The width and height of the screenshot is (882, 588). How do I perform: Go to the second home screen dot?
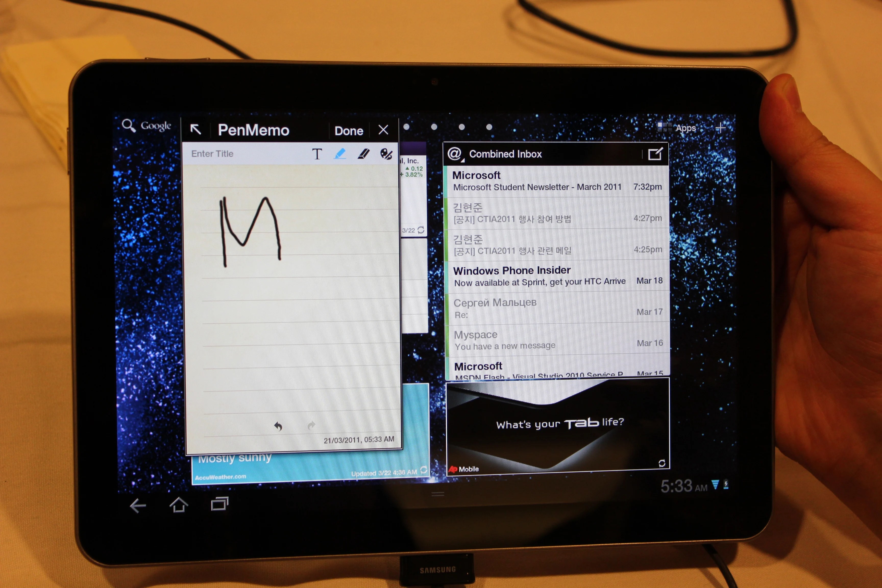point(434,127)
